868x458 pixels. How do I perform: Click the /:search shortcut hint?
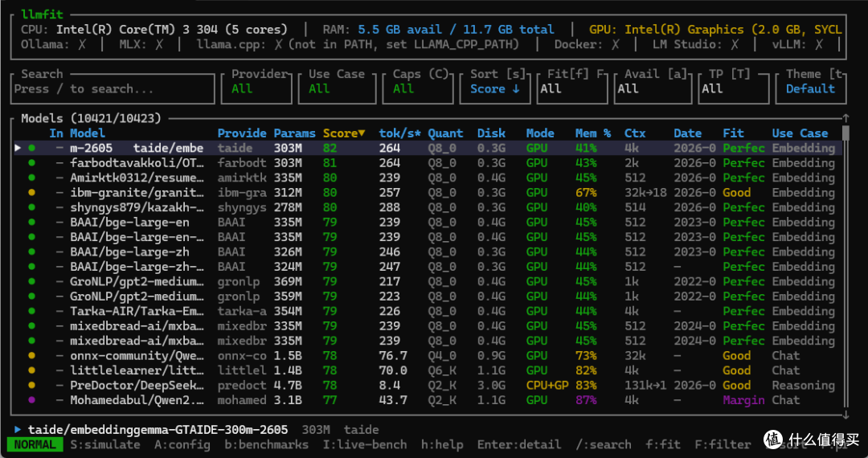click(604, 444)
